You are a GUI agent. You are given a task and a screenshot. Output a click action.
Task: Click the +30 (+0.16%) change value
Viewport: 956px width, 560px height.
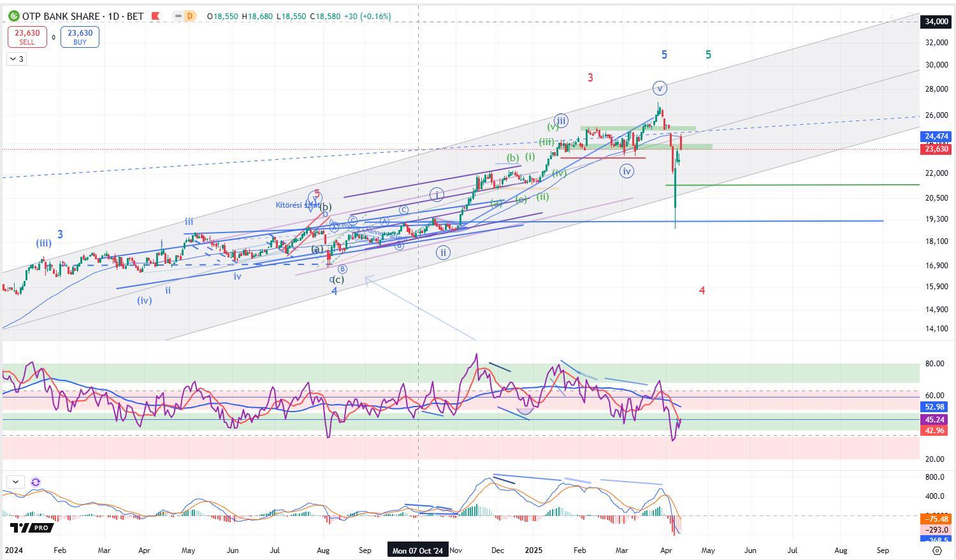click(x=368, y=16)
